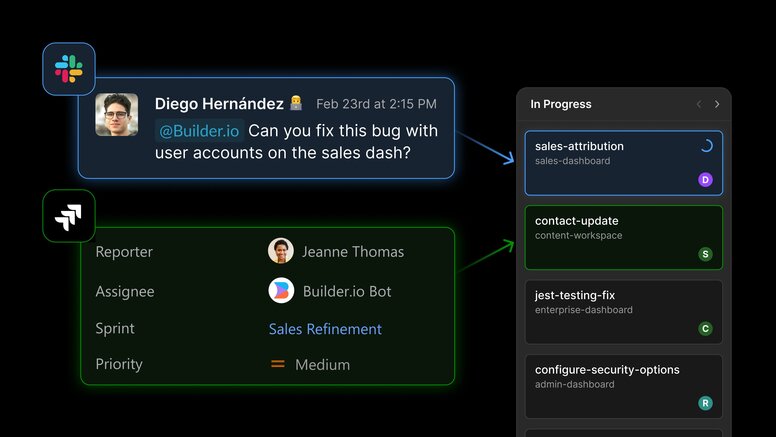Image resolution: width=776 pixels, height=437 pixels.
Task: Open the configure-security-options card
Action: 624,386
